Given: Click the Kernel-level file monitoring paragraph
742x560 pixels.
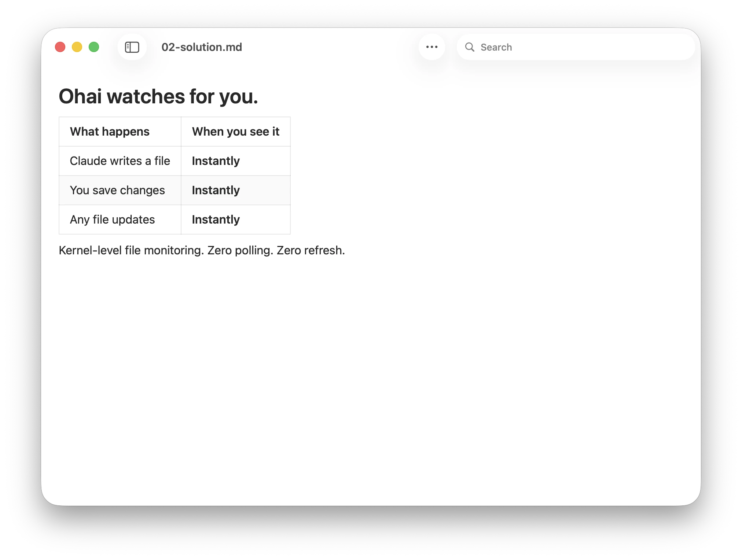Looking at the screenshot, I should tap(131, 250).
